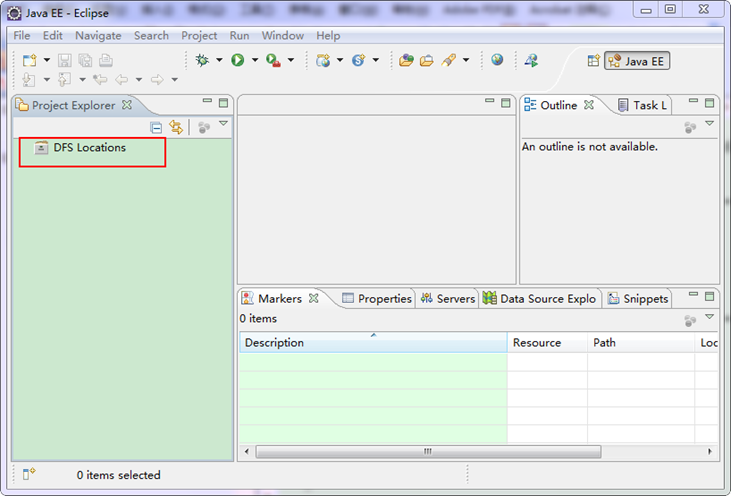Click the Open Web Browser globe icon
Image resolution: width=731 pixels, height=496 pixels.
(x=497, y=59)
